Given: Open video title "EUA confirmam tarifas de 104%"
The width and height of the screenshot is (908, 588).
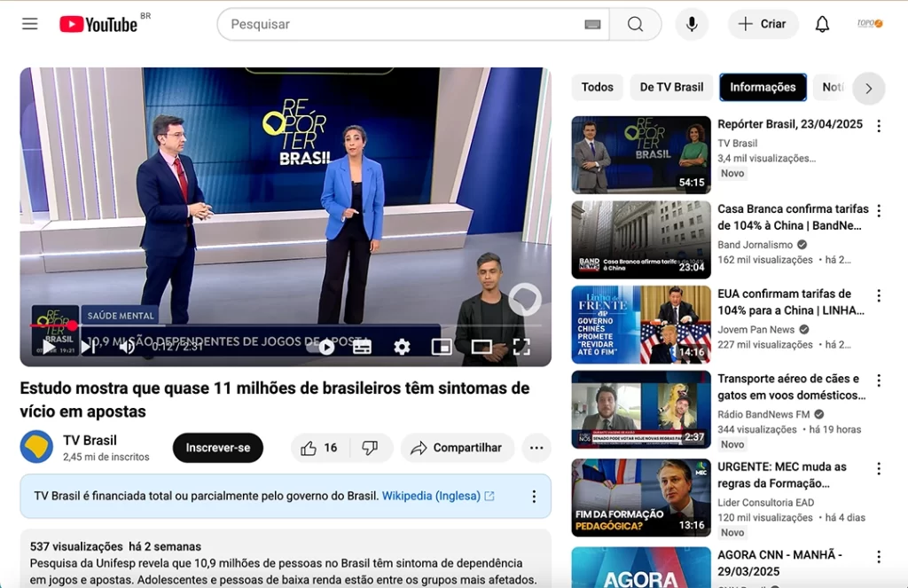Looking at the screenshot, I should (x=790, y=302).
